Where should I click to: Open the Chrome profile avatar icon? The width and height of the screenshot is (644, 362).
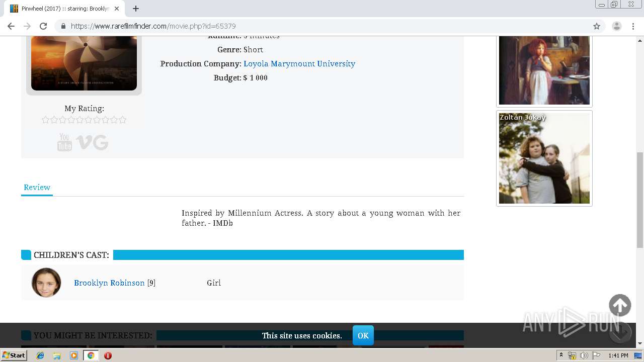pos(617,26)
